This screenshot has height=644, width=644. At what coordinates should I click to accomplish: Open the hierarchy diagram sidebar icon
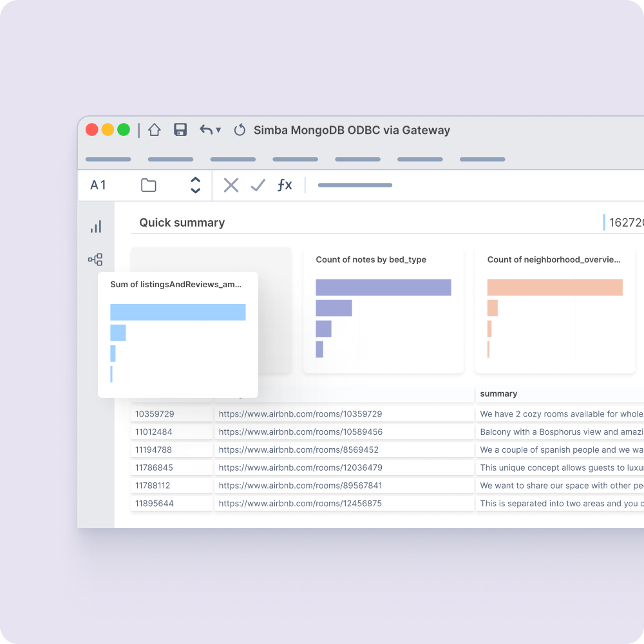95,259
